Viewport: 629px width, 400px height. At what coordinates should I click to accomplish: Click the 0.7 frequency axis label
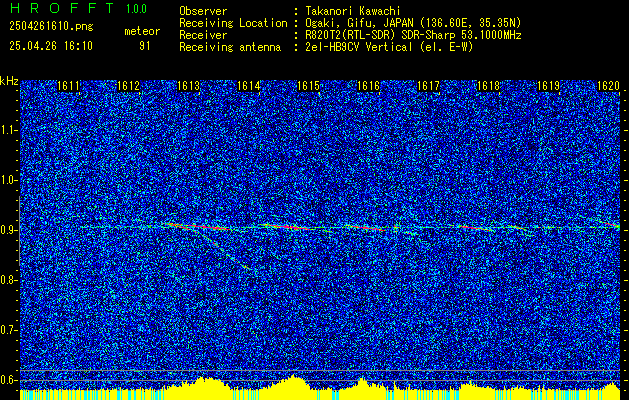point(9,330)
